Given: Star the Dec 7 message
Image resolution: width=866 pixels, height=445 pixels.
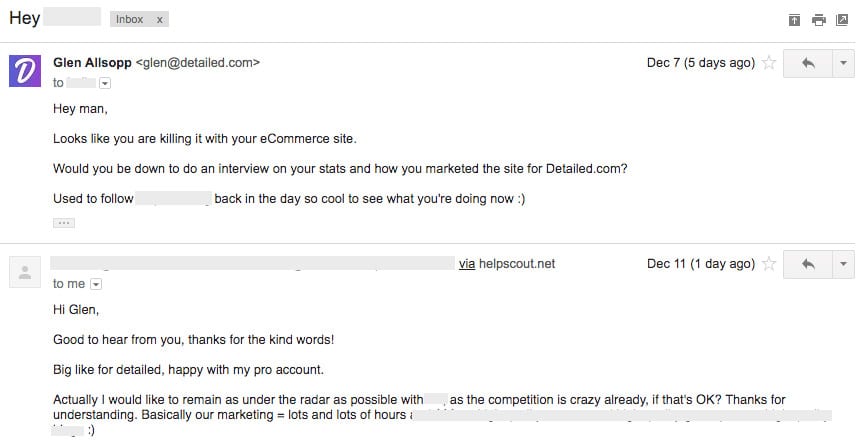Looking at the screenshot, I should [x=769, y=63].
